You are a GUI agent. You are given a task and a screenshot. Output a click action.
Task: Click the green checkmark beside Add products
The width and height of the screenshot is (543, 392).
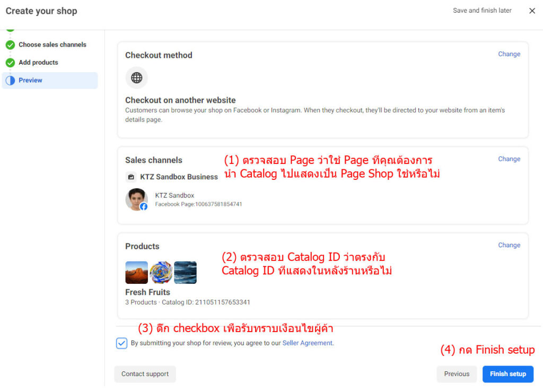(10, 63)
